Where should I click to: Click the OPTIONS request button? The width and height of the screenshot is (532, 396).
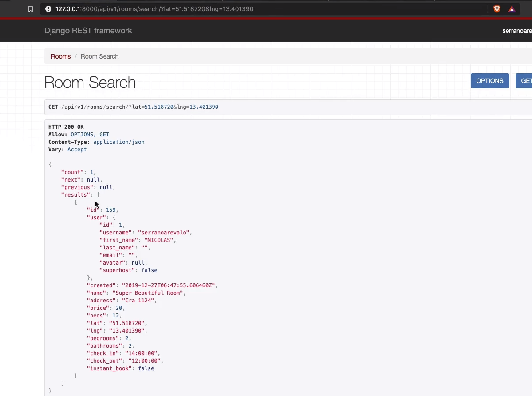489,81
